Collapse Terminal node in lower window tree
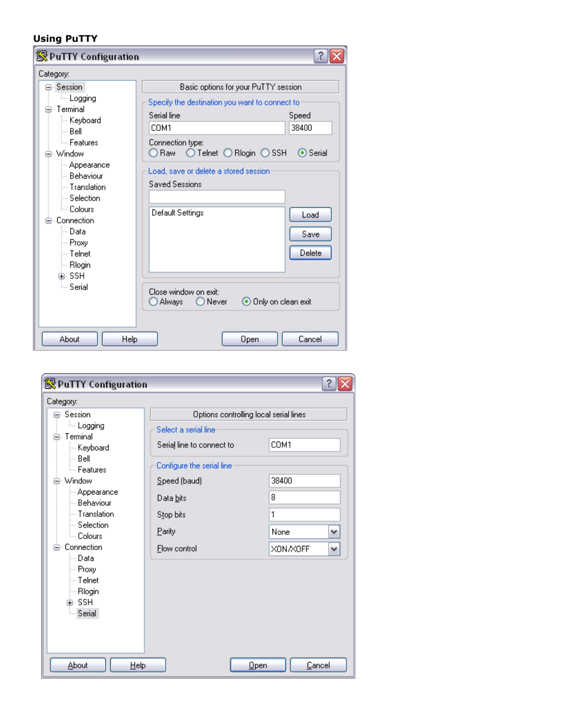The height and width of the screenshot is (728, 562). (x=57, y=437)
